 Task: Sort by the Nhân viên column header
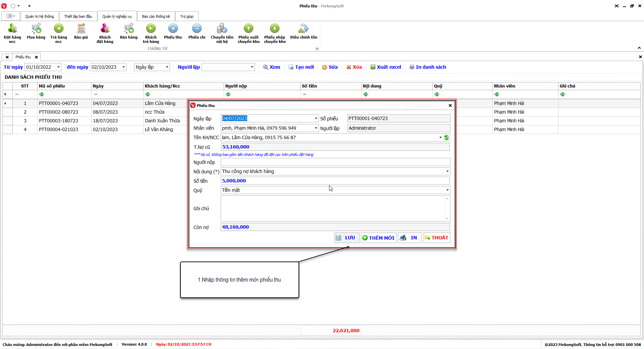pyautogui.click(x=525, y=86)
